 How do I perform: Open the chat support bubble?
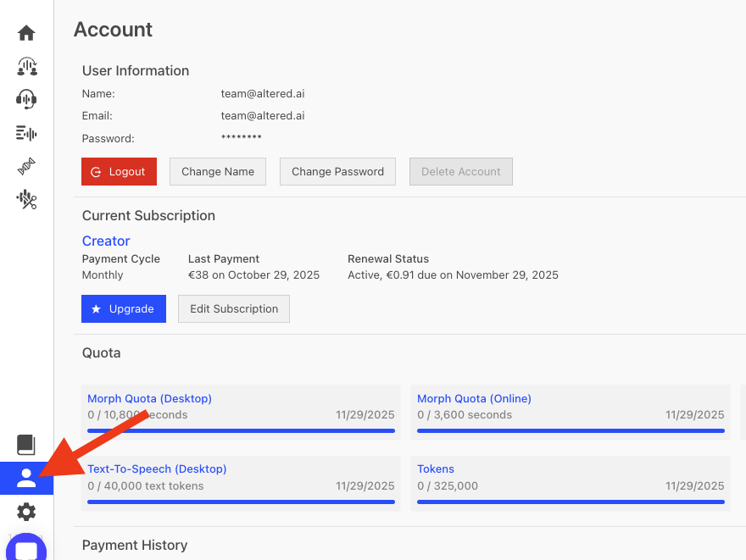click(x=26, y=549)
